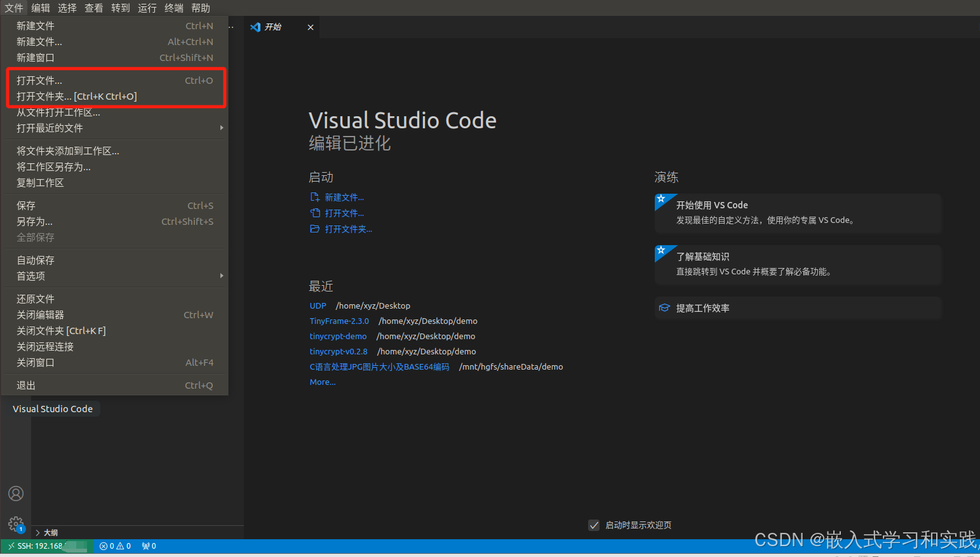This screenshot has width=980, height=557.
Task: Click the VS Code logo on the 开始 tab
Action: point(256,27)
